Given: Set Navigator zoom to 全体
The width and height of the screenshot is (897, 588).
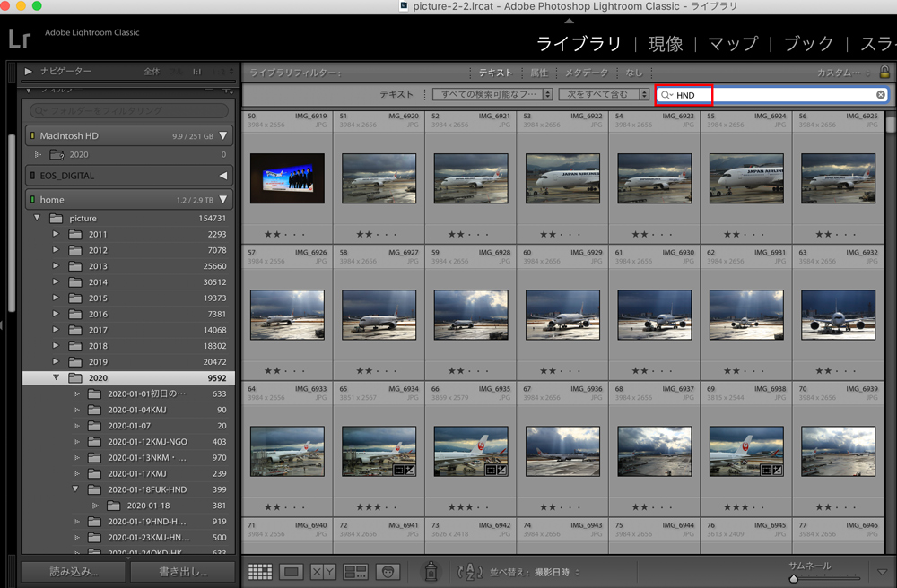Looking at the screenshot, I should [x=152, y=72].
